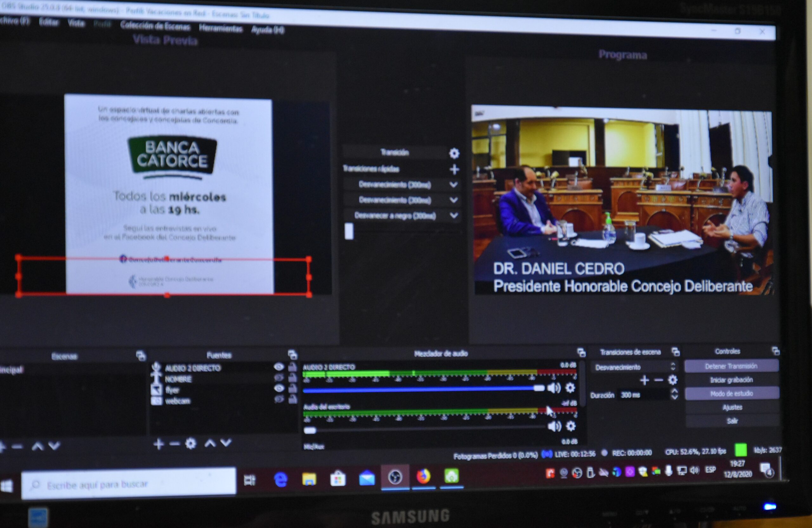The height and width of the screenshot is (528, 812).
Task: Undock the Mezclador de audio panel
Action: 581,352
